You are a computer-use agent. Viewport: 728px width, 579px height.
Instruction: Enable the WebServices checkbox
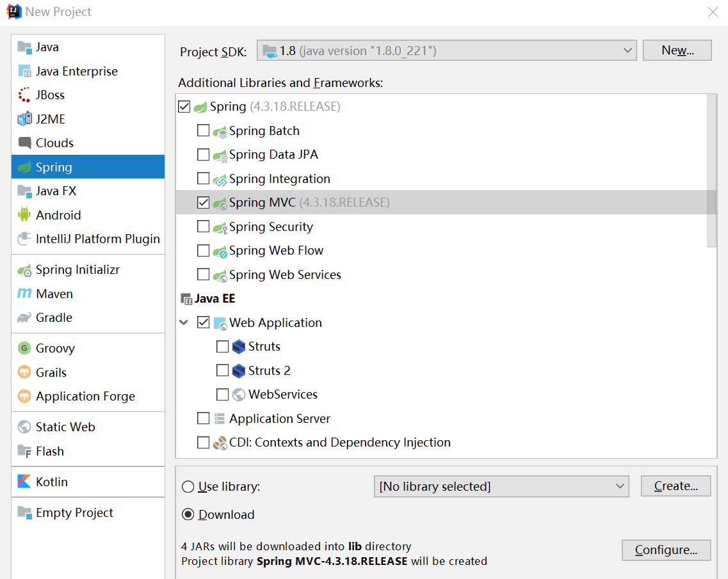coord(222,394)
